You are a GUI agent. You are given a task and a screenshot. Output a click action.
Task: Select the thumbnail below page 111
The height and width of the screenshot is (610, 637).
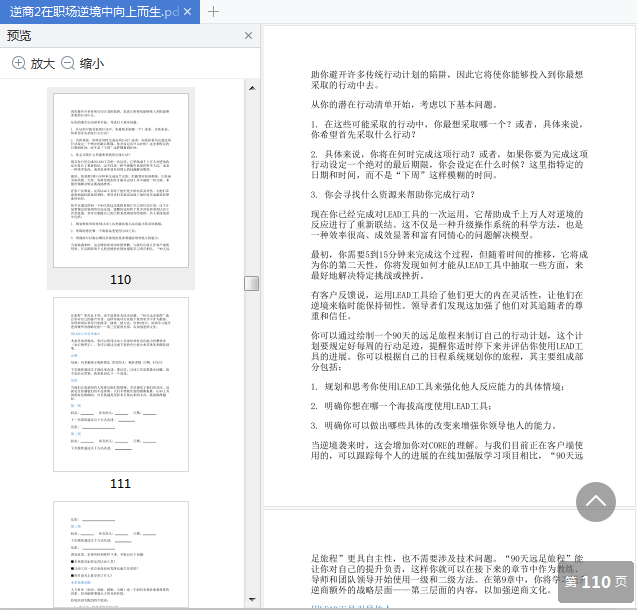(121, 555)
